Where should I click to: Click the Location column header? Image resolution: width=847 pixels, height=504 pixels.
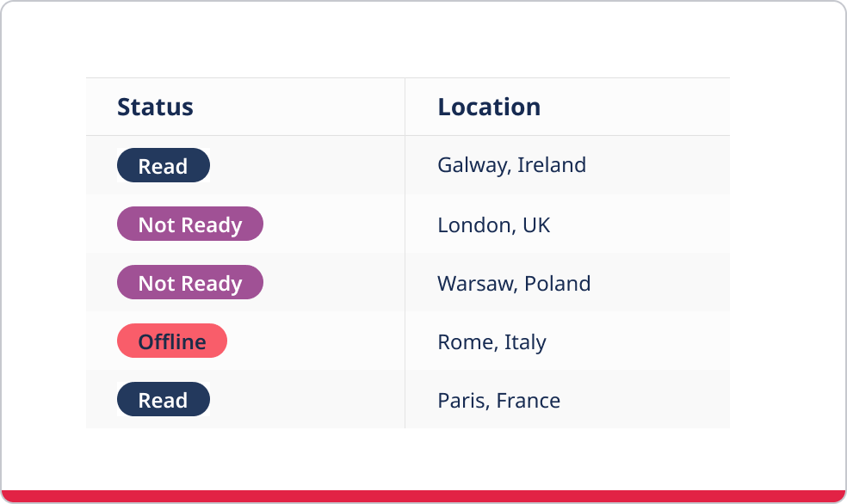click(489, 107)
